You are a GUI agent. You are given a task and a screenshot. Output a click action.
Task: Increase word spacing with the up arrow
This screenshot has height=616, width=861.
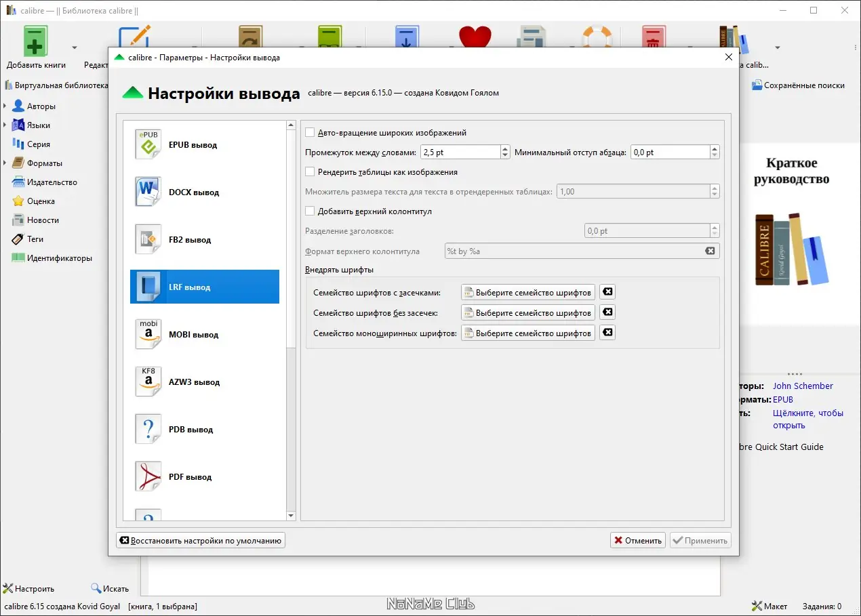click(505, 149)
